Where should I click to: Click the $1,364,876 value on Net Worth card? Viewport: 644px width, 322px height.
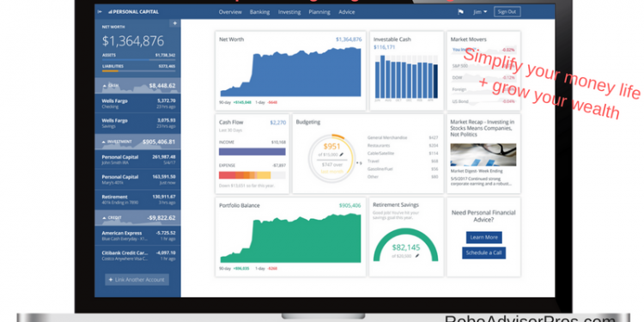pyautogui.click(x=349, y=39)
